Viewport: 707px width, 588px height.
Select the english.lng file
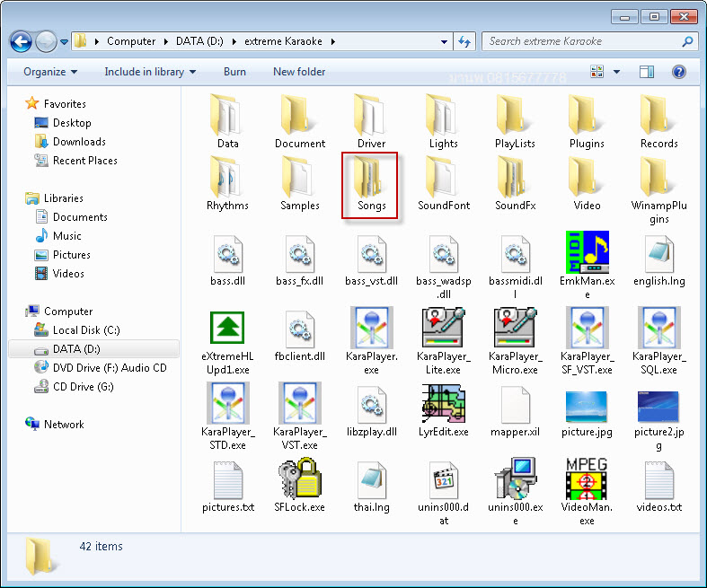click(x=658, y=261)
